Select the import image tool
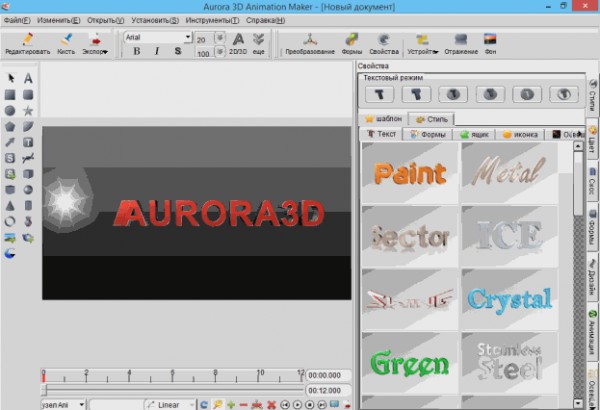600x410 pixels. point(10,238)
